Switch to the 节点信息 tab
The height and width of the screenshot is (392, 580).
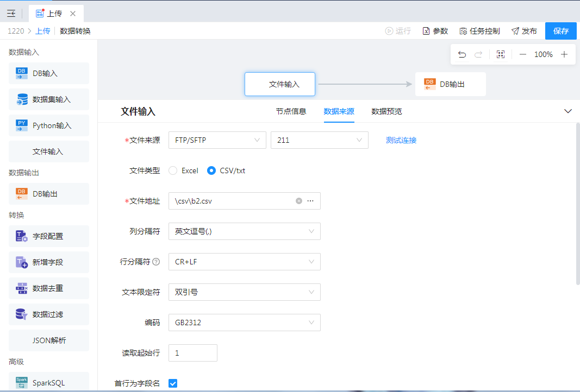291,111
